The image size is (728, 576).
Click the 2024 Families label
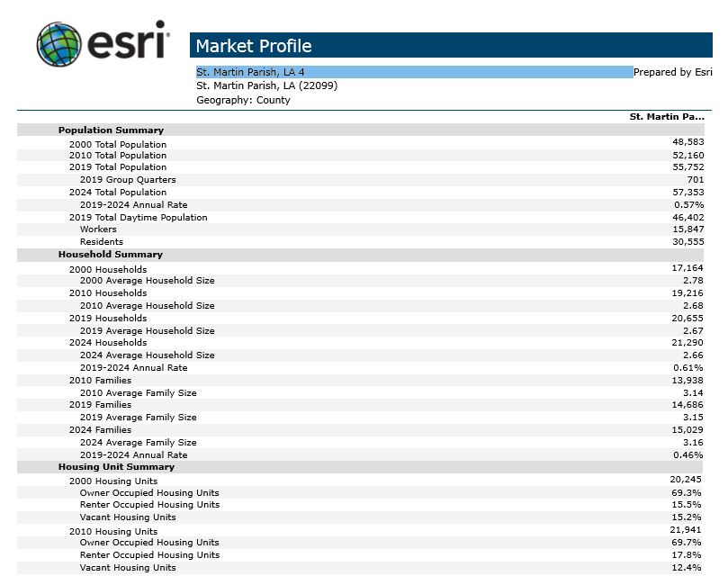[x=100, y=429]
